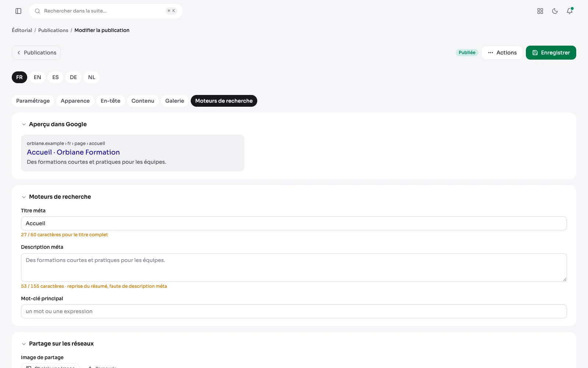Switch to the NL language

92,77
